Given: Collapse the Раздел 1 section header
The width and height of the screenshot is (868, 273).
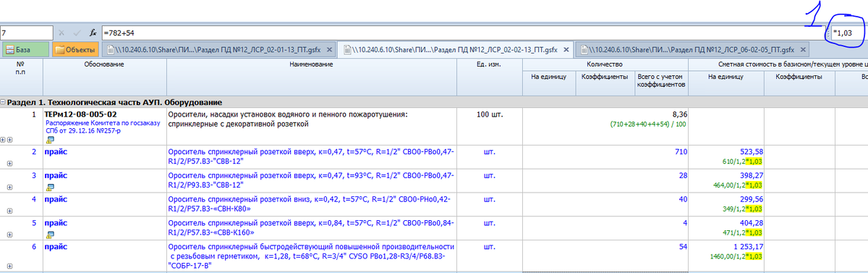Looking at the screenshot, I should [3, 103].
